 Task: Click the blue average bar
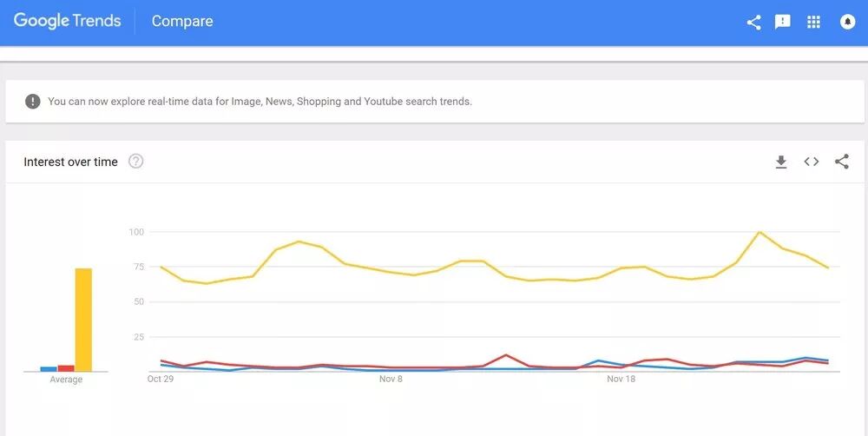(49, 369)
